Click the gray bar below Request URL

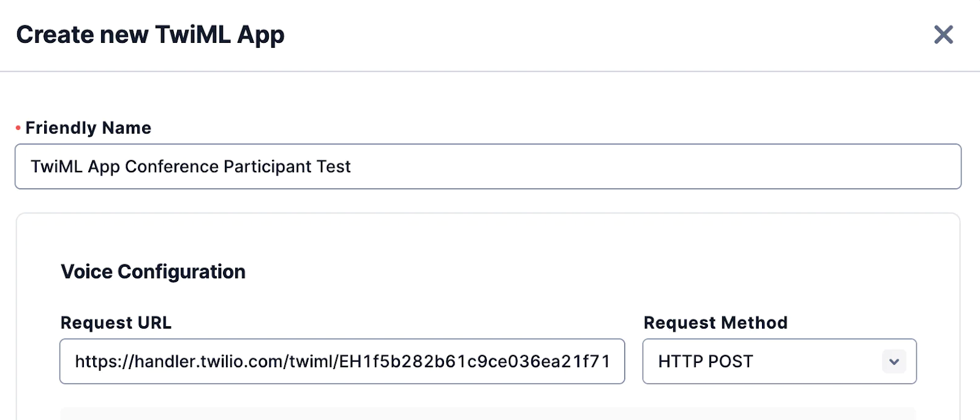pyautogui.click(x=488, y=414)
